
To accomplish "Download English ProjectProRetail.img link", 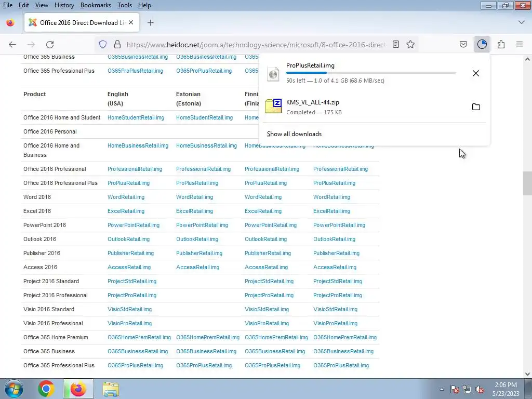I will [x=132, y=295].
